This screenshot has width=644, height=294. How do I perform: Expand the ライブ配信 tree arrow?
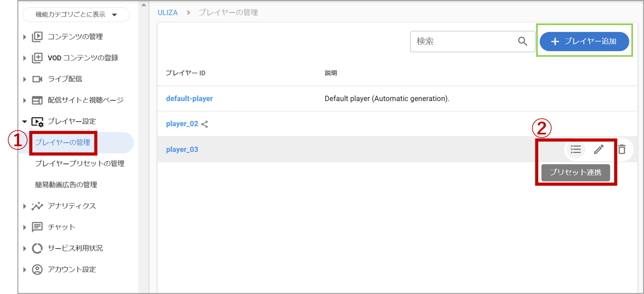(x=25, y=79)
